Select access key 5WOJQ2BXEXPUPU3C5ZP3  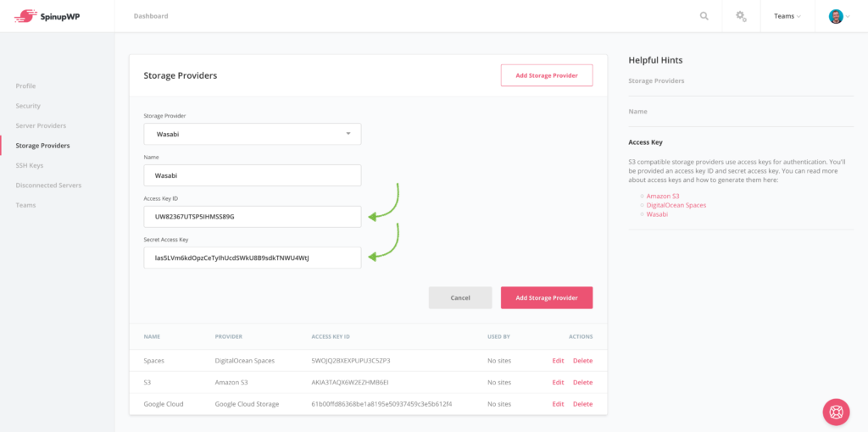pyautogui.click(x=351, y=361)
